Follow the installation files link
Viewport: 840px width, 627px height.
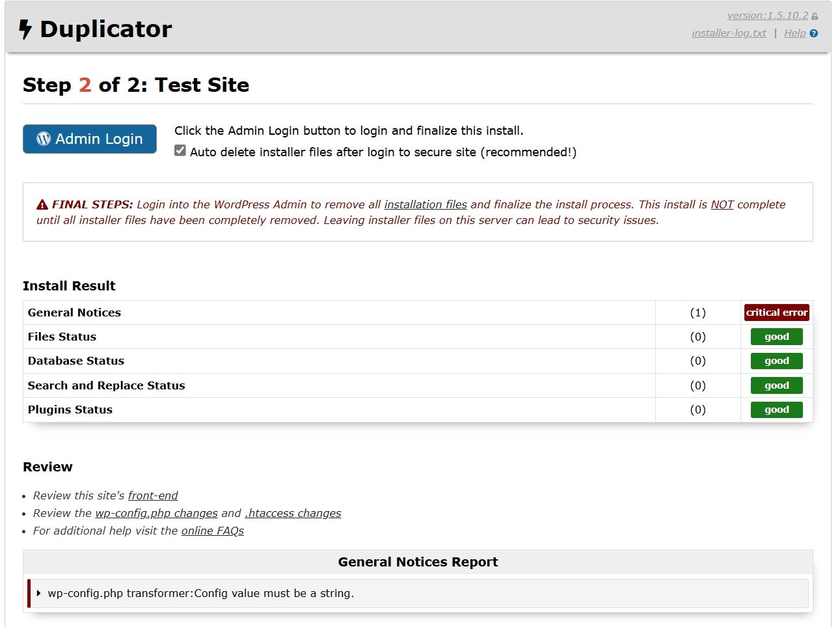[426, 204]
